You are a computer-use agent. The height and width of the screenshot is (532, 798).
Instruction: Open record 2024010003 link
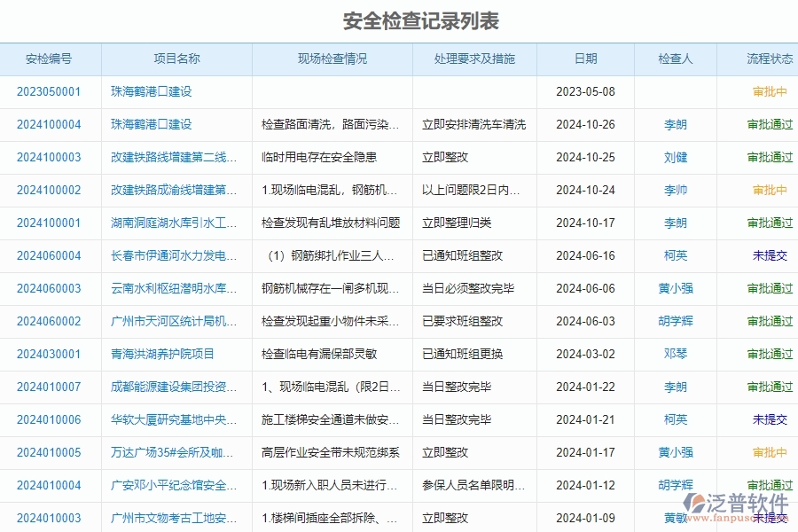point(49,518)
